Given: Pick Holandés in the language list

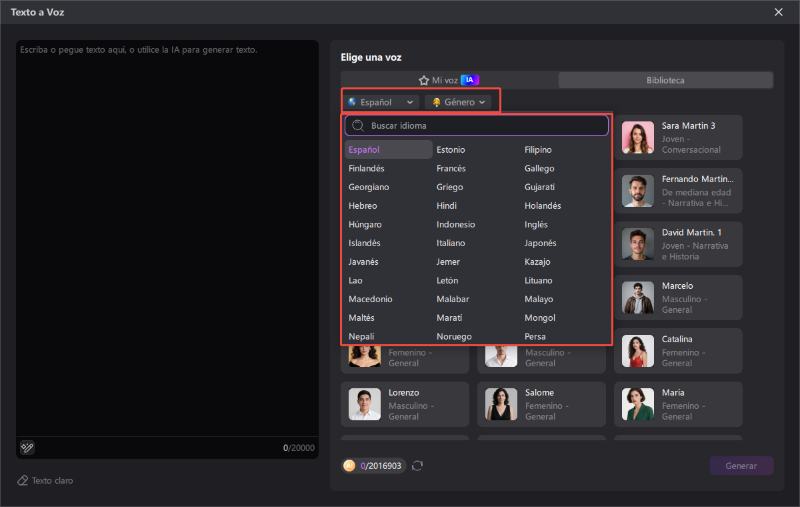Looking at the screenshot, I should point(542,206).
